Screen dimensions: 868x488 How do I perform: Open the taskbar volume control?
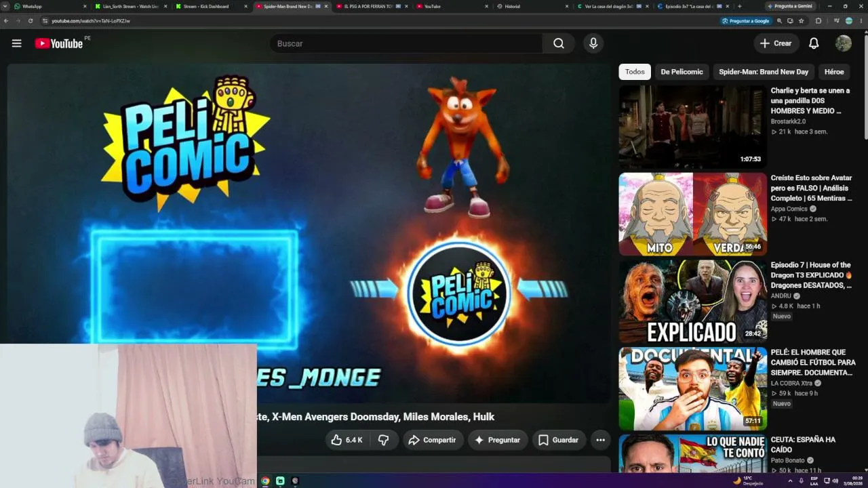coord(835,481)
